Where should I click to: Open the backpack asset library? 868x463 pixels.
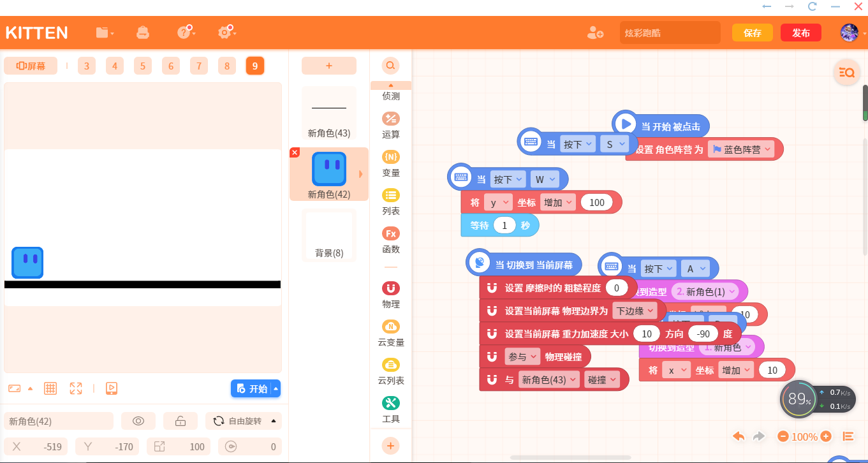(x=143, y=33)
